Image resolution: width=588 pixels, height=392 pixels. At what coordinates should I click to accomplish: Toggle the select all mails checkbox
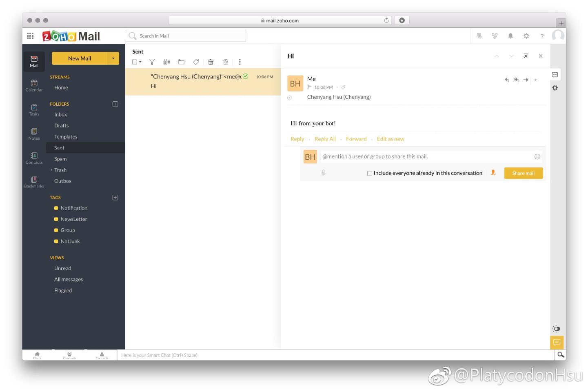(x=135, y=62)
